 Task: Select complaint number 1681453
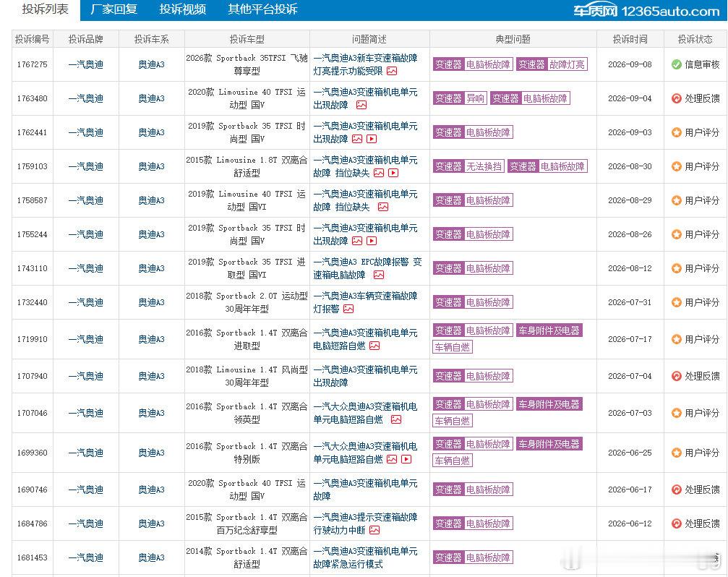[32, 557]
